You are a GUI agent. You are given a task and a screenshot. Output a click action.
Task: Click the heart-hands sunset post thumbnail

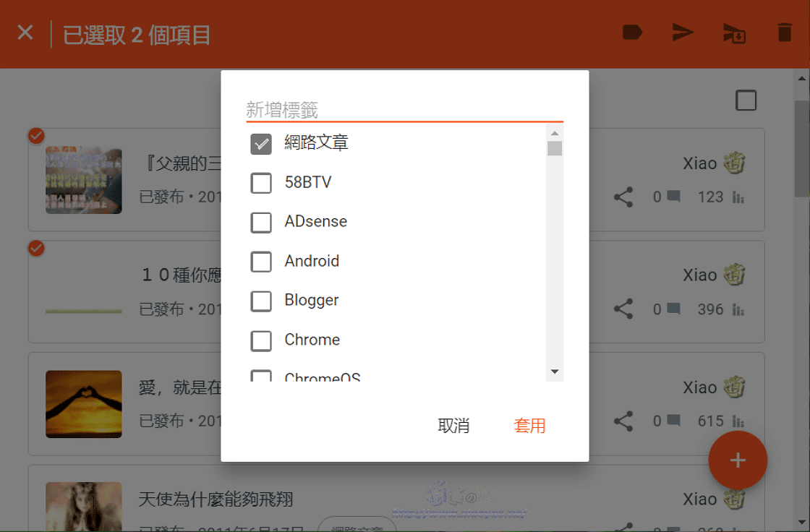pyautogui.click(x=84, y=404)
